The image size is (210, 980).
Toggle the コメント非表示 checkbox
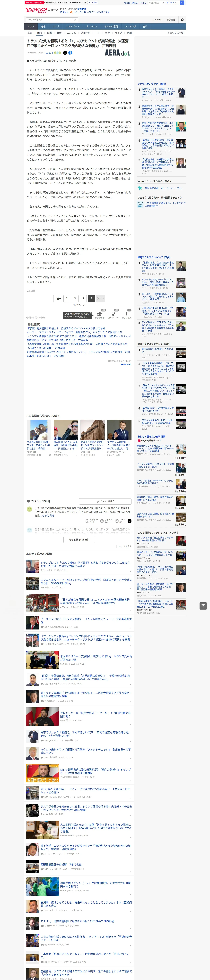[115, 546]
